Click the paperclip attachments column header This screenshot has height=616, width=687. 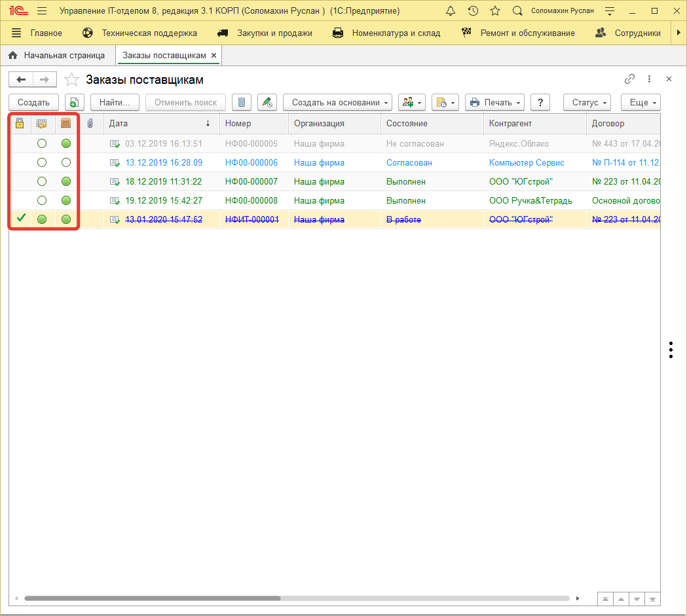(x=90, y=123)
